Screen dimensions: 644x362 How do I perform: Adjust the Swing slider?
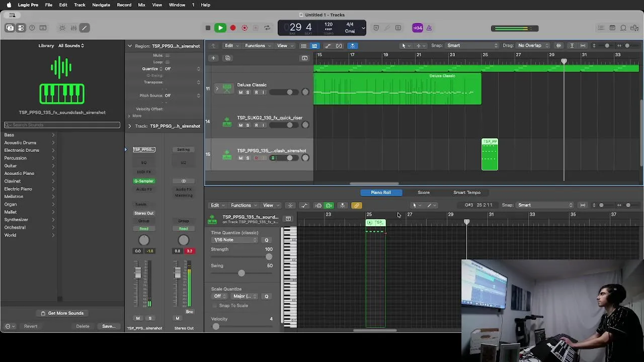[242, 273]
